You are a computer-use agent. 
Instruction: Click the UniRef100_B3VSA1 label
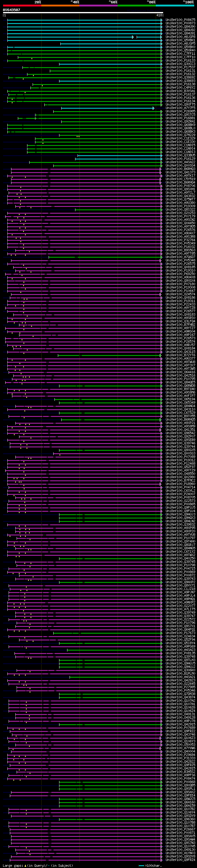coord(180,91)
